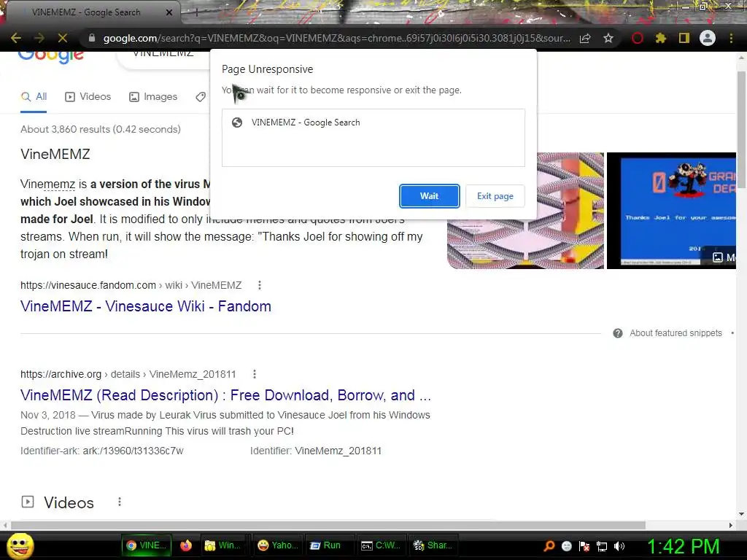Click the network tray icon
Screen dimensions: 747x560
pyautogui.click(x=602, y=546)
